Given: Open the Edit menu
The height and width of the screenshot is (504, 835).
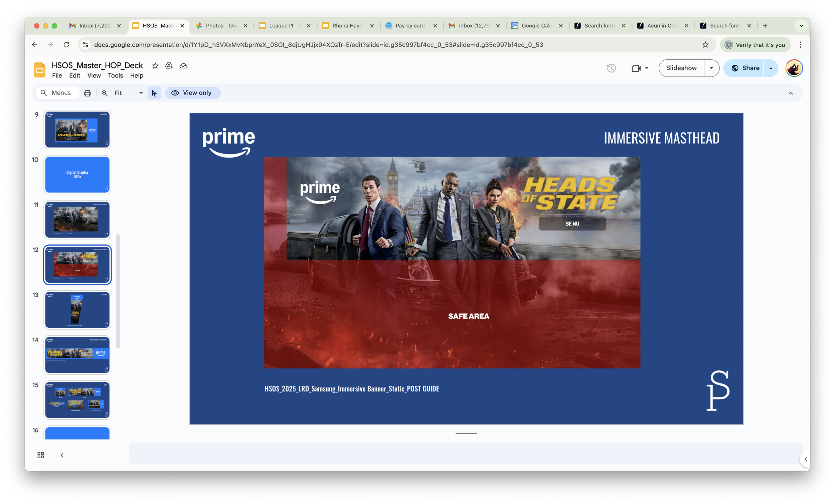Looking at the screenshot, I should [x=74, y=75].
